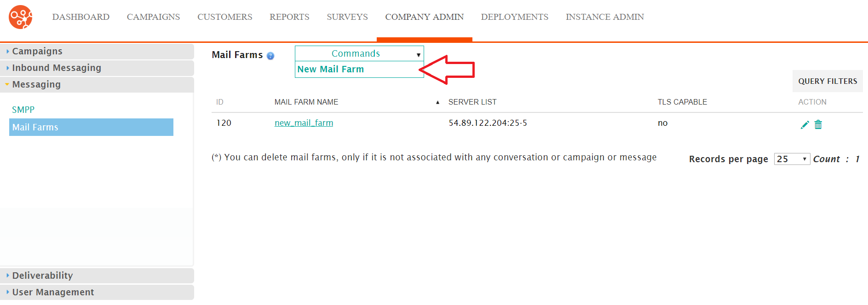This screenshot has height=305, width=868.
Task: Open the Commands dropdown
Action: (x=359, y=53)
